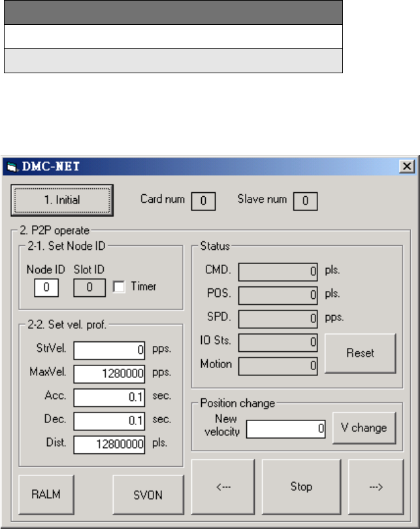Viewport: 420px width, 529px height.
Task: Click the Acc. time input field
Action: [x=109, y=398]
